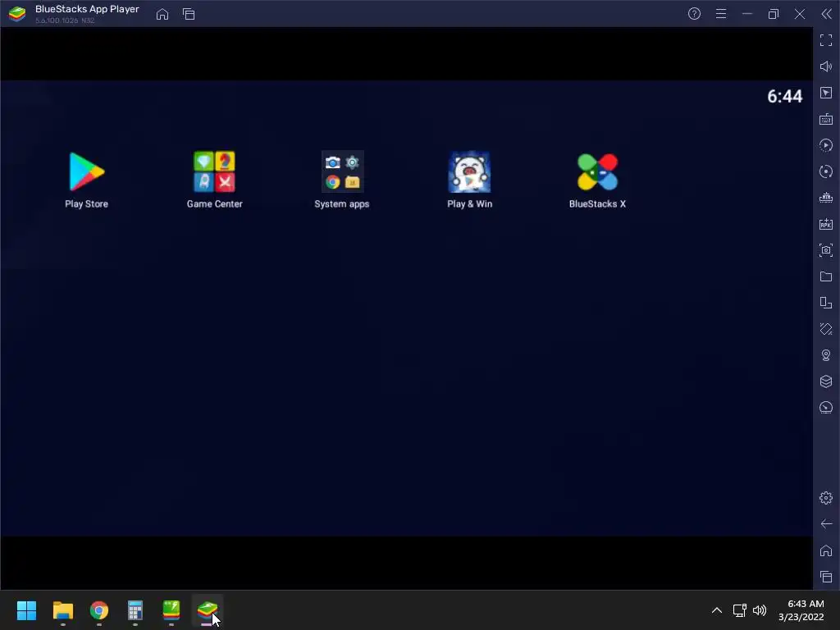The width and height of the screenshot is (840, 630).
Task: Toggle fullscreen mode in sidebar
Action: click(x=826, y=40)
